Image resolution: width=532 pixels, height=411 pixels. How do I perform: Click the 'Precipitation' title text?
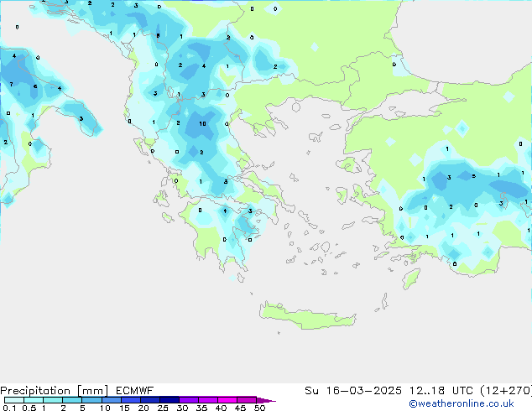pyautogui.click(x=35, y=391)
